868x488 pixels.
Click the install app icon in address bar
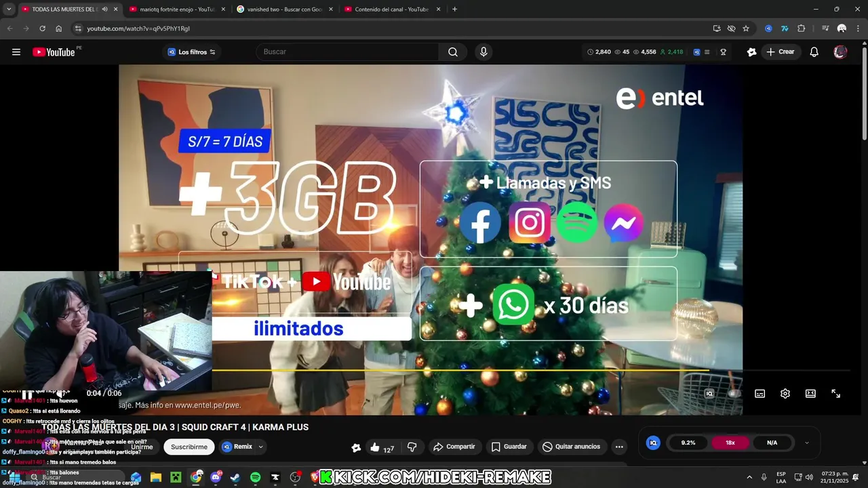(717, 28)
